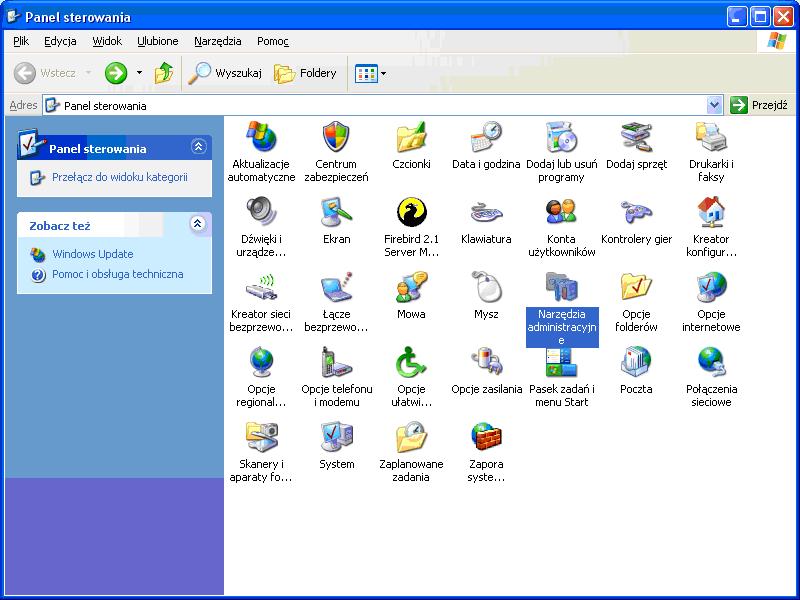This screenshot has height=600, width=800.
Task: Open Konta użytkowników icon
Action: click(x=561, y=213)
